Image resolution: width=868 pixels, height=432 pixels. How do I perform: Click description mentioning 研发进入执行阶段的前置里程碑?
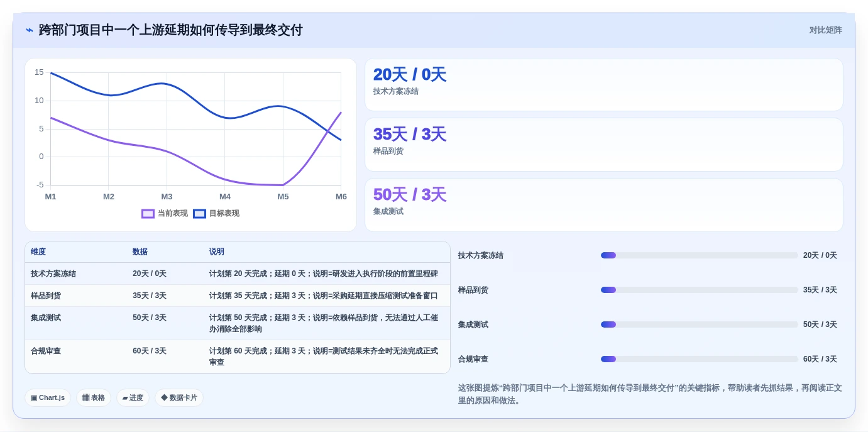(324, 274)
